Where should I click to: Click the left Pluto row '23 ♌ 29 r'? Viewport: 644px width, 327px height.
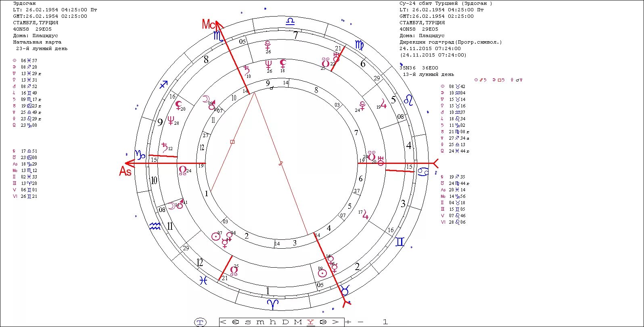[x=27, y=119]
